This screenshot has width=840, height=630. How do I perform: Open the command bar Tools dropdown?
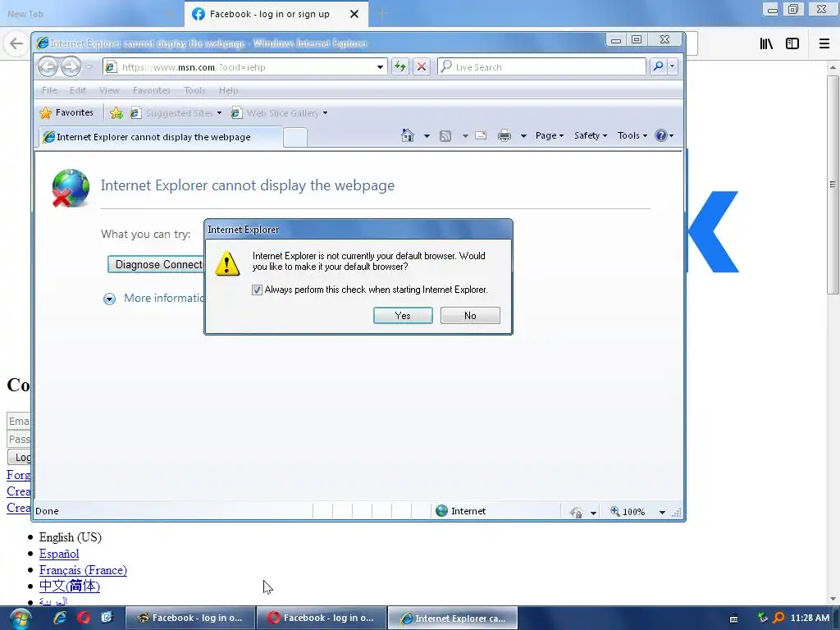point(632,135)
